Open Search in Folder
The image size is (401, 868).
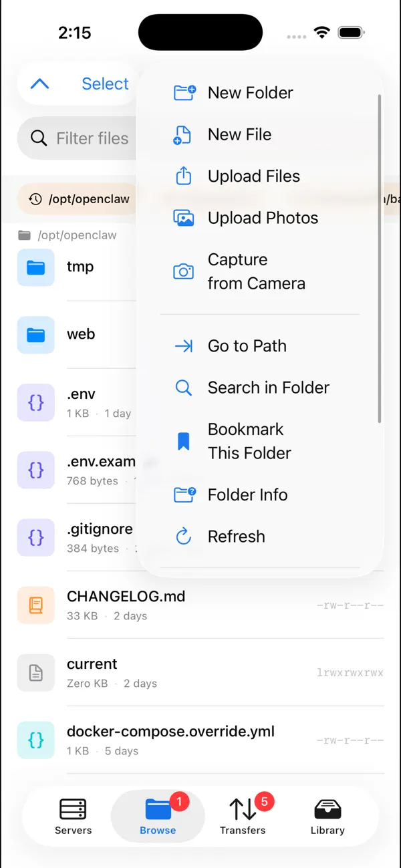[269, 387]
